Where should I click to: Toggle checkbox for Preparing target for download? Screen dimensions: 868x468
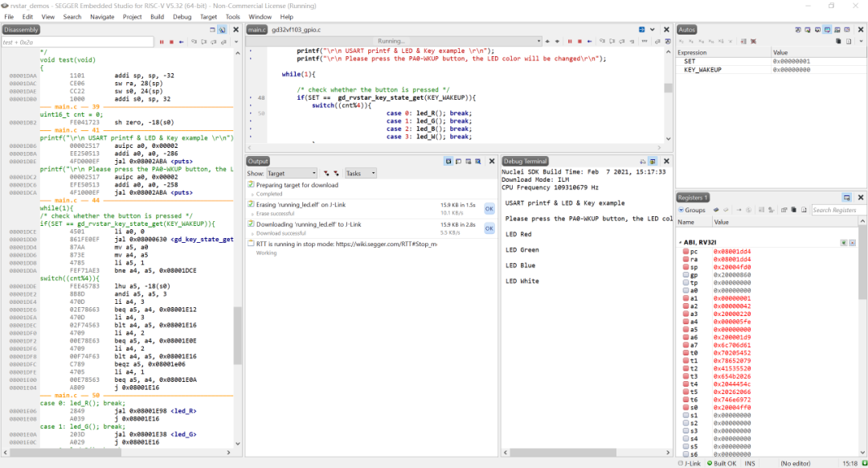coord(251,184)
